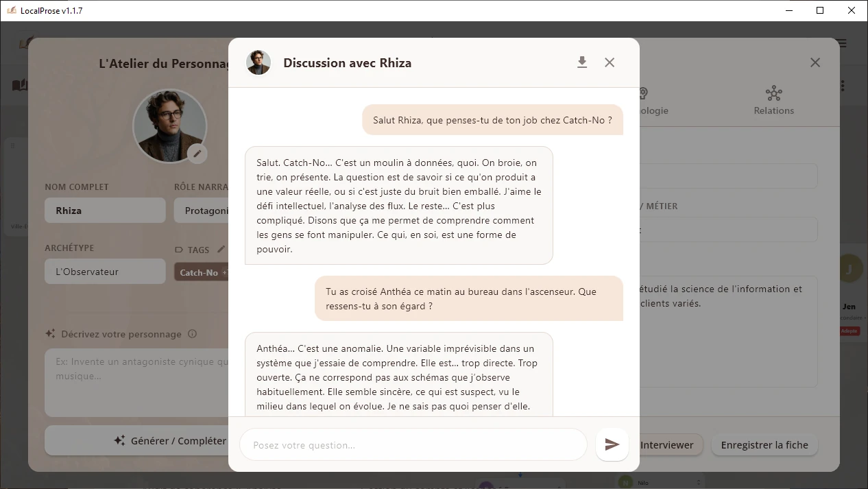Switch to the Relations tab
This screenshot has height=489, width=868.
click(773, 99)
